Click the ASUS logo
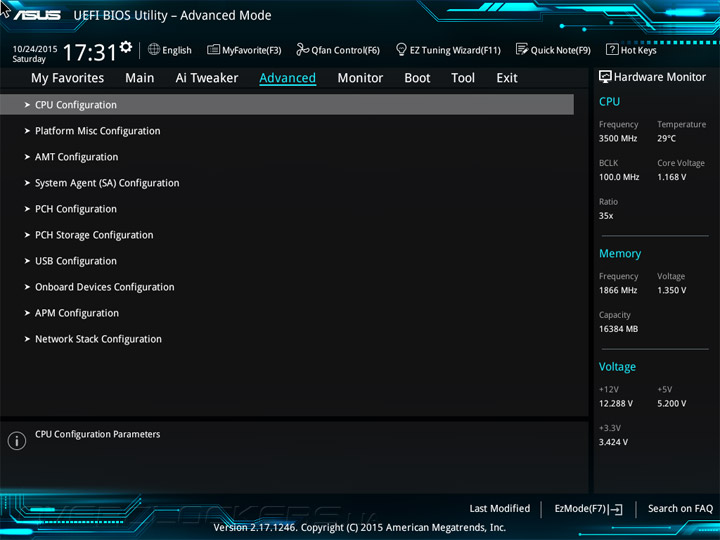The width and height of the screenshot is (720, 540). (37, 15)
